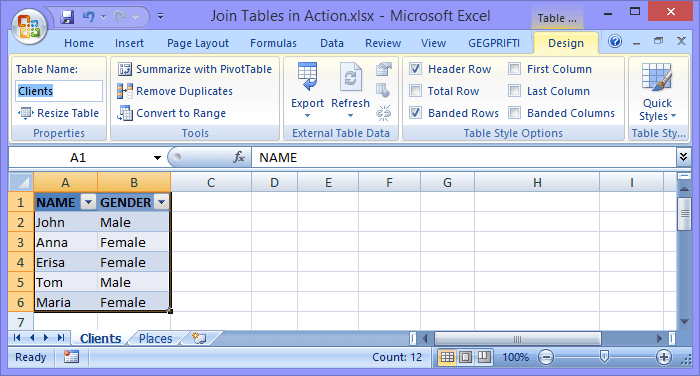
Task: Click the Table Properties icon in External Table Data
Action: [383, 69]
